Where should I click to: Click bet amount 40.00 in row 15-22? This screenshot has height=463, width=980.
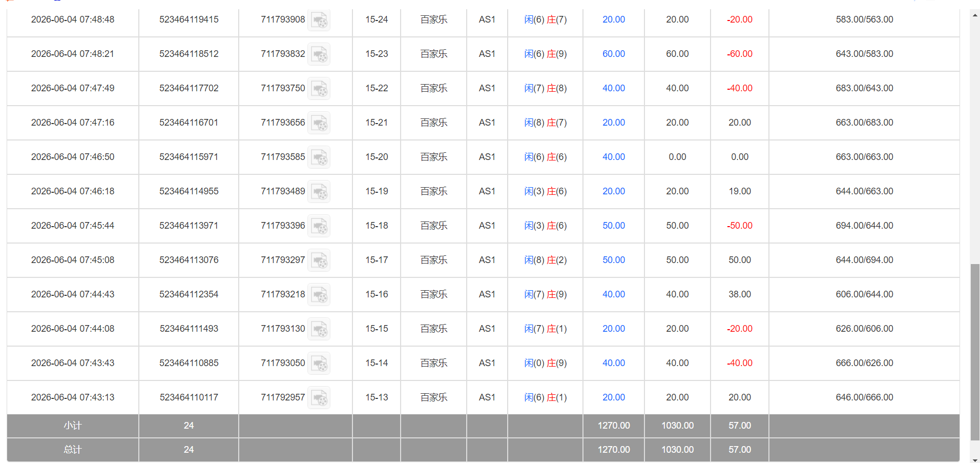click(x=614, y=88)
